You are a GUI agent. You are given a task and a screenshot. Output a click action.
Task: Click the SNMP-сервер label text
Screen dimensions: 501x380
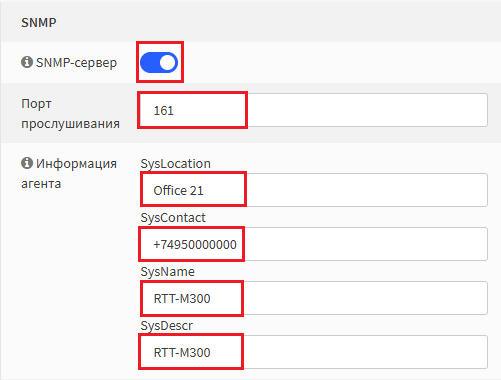76,63
